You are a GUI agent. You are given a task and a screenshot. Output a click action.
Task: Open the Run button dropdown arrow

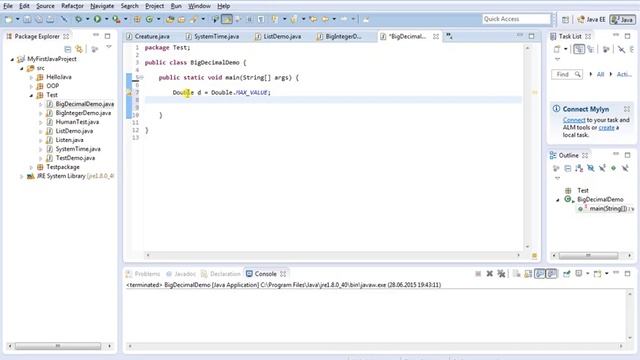[106, 19]
